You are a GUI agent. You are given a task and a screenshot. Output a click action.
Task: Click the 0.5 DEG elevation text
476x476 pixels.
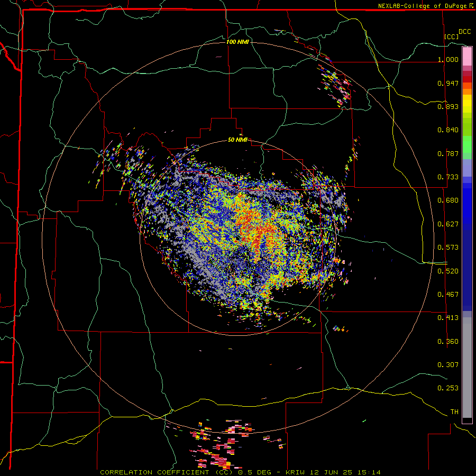[x=255, y=472]
